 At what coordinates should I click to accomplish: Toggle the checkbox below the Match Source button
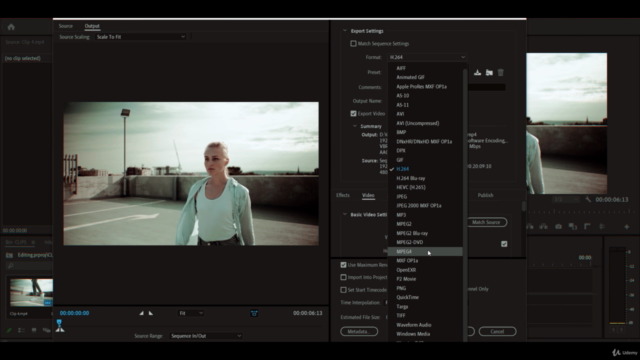pos(504,244)
